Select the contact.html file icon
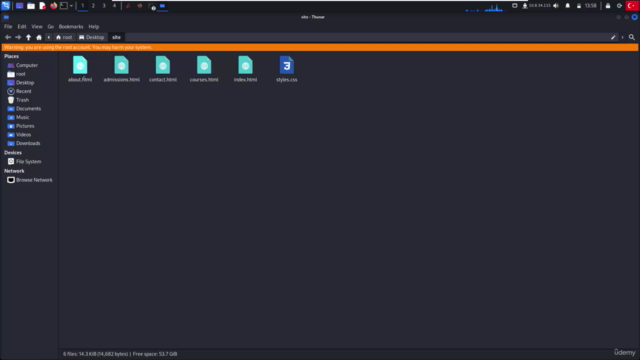Image resolution: width=640 pixels, height=360 pixels. pyautogui.click(x=162, y=65)
